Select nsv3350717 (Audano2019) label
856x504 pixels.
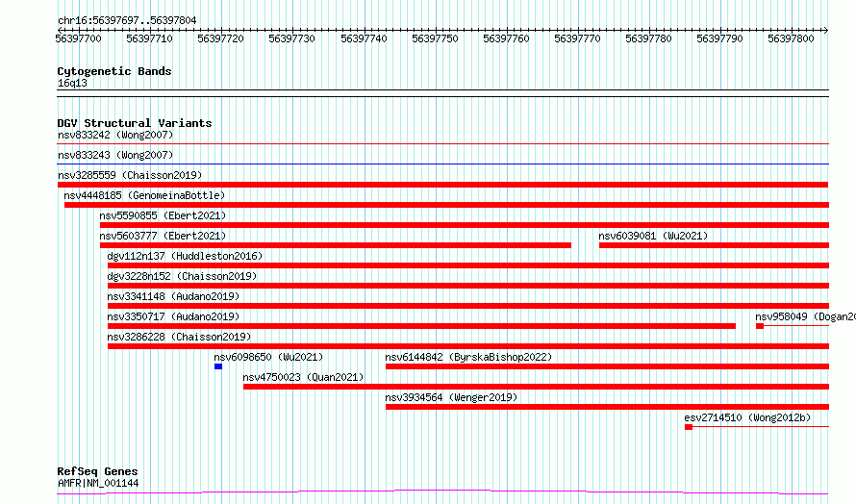pyautogui.click(x=173, y=316)
